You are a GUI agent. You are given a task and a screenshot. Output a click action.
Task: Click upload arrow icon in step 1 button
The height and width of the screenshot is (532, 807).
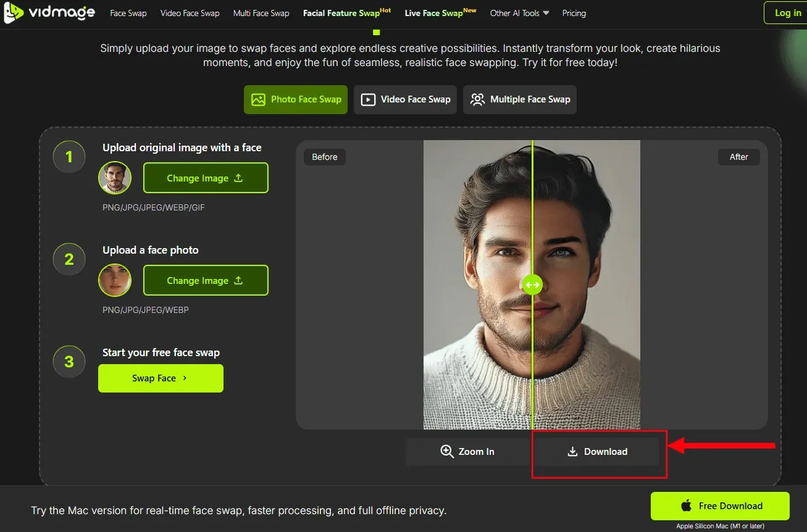pos(238,178)
